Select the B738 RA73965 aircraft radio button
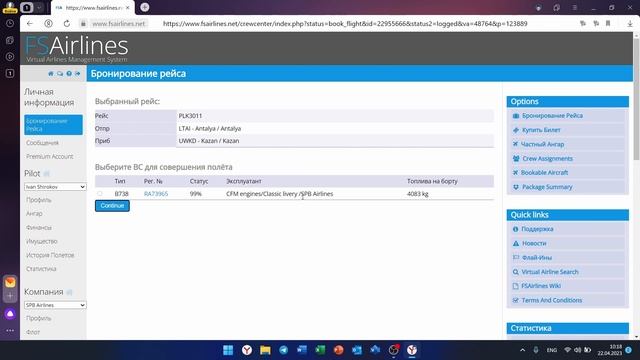The width and height of the screenshot is (640, 360). pos(100,193)
